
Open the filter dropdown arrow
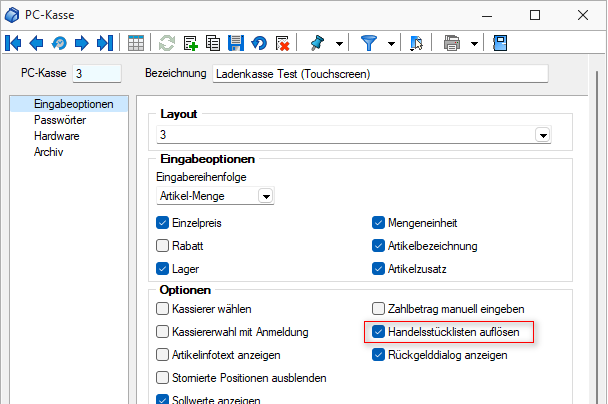coord(391,43)
